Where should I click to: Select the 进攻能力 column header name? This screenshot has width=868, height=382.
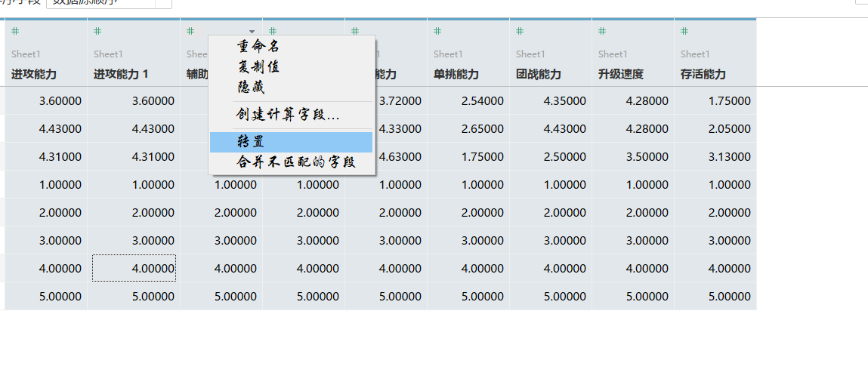point(34,74)
